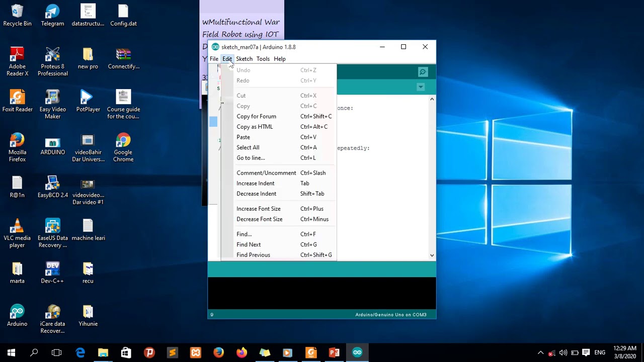Show hidden system tray icons chevron
The width and height of the screenshot is (644, 362).
pyautogui.click(x=540, y=352)
